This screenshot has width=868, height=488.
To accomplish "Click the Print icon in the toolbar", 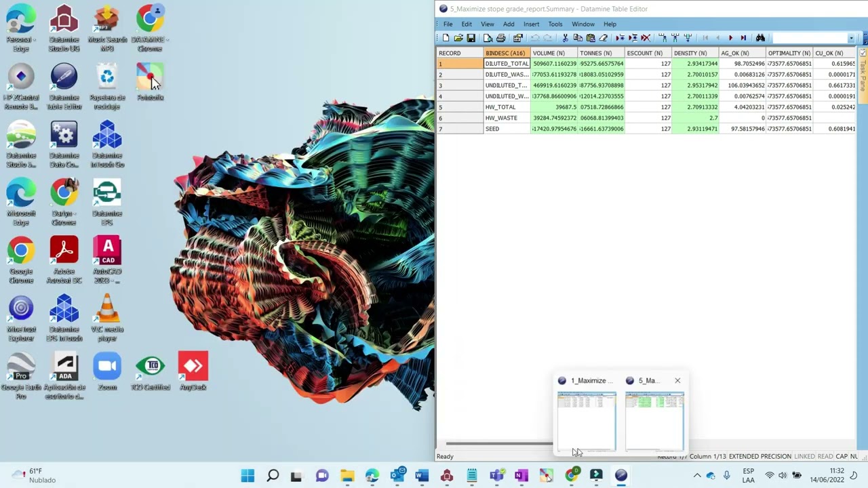I will pos(500,38).
